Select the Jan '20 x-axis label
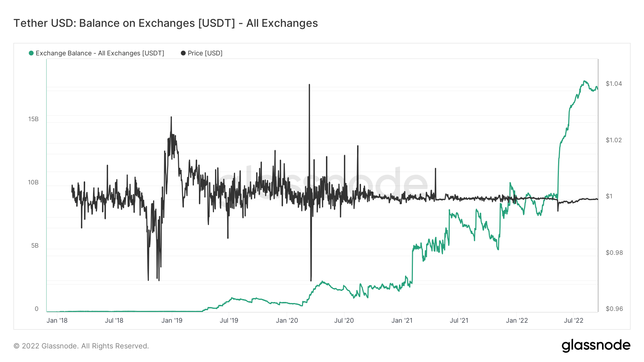 (x=287, y=321)
